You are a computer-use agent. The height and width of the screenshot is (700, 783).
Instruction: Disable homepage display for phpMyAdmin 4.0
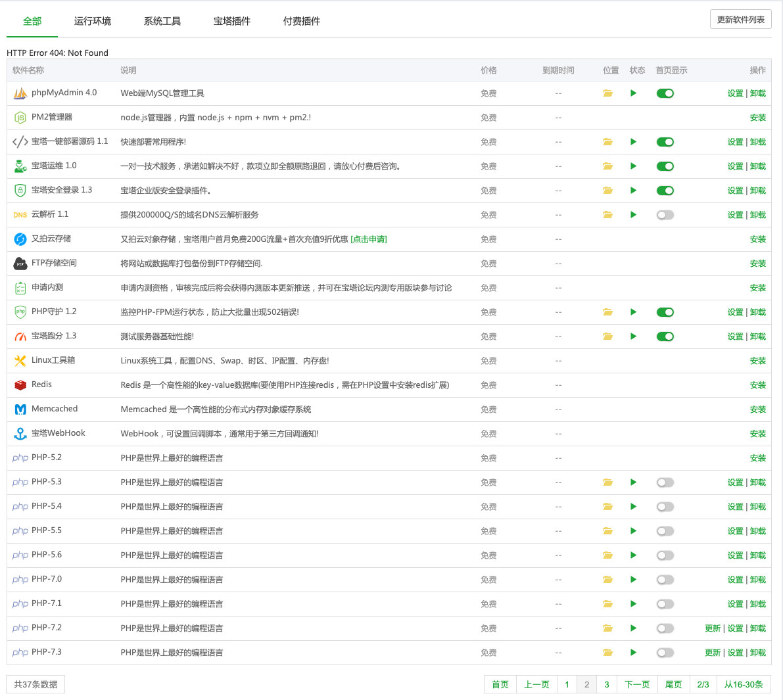coord(665,93)
